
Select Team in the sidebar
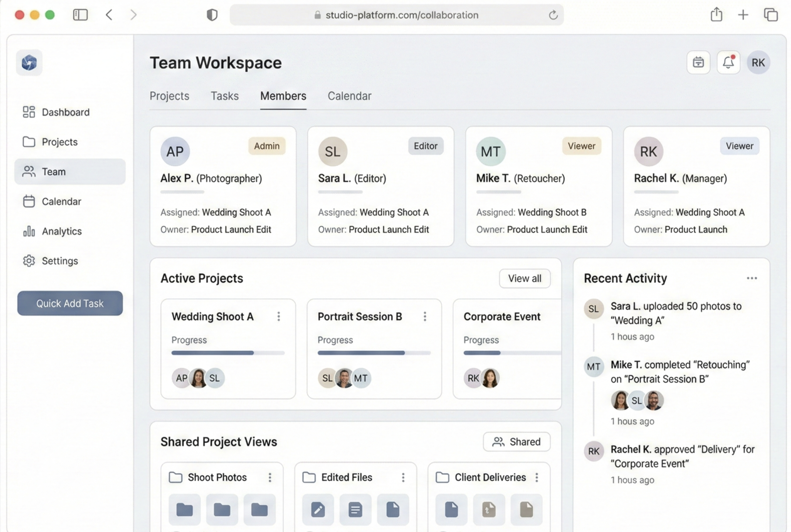[70, 171]
